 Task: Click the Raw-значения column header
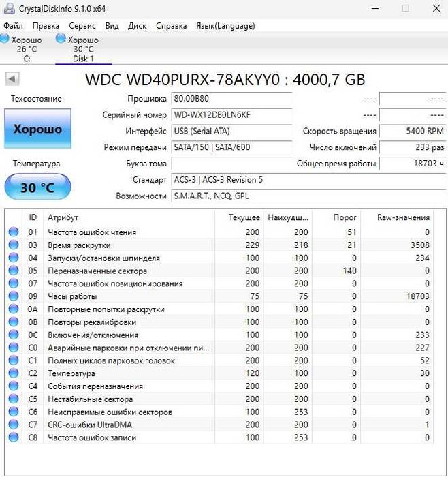tap(403, 217)
